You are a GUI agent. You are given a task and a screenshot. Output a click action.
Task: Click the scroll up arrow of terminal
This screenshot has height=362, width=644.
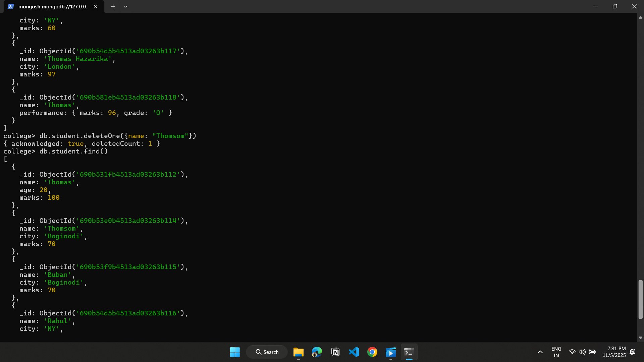pyautogui.click(x=640, y=17)
